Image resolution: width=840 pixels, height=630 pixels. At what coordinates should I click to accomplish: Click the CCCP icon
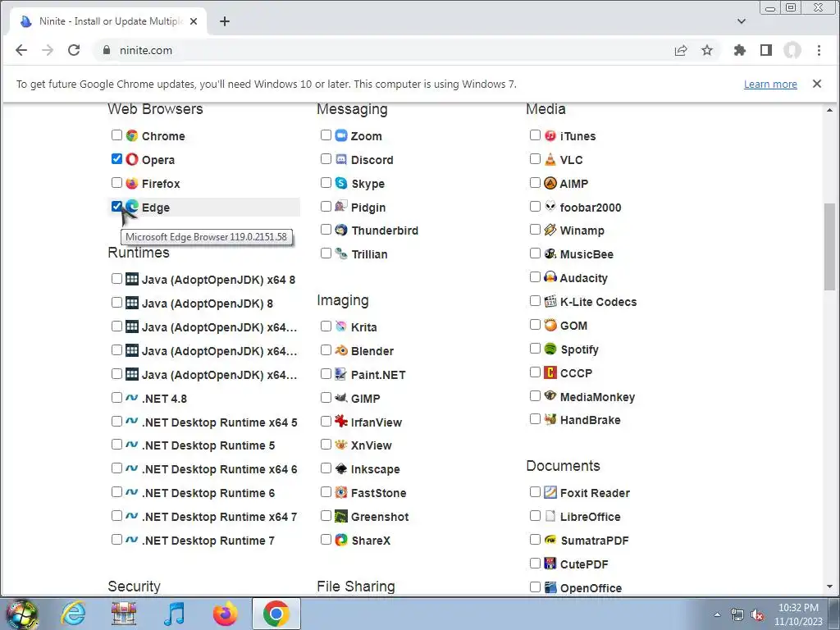(550, 372)
